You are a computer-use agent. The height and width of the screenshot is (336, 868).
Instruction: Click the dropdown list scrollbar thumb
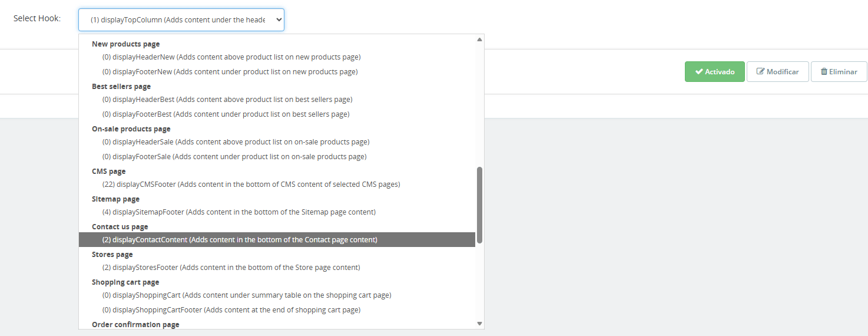coord(479,205)
